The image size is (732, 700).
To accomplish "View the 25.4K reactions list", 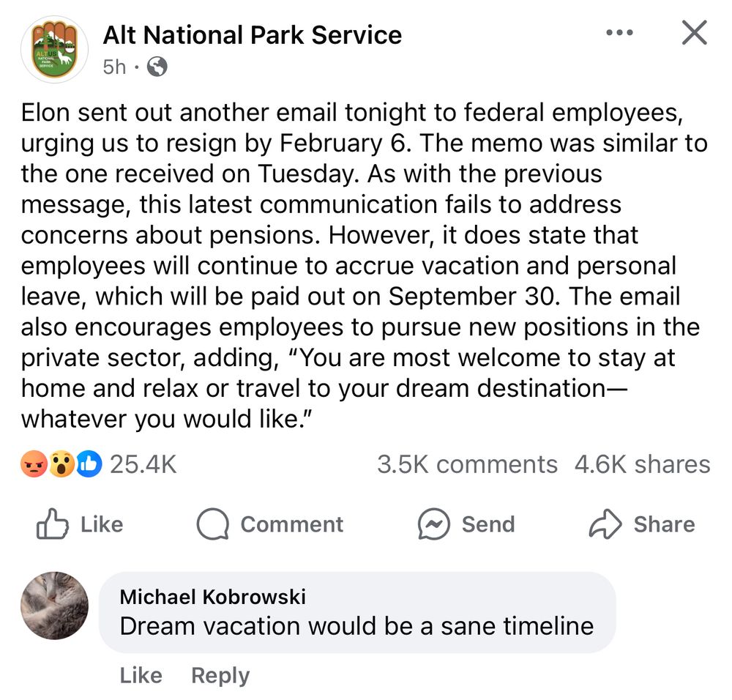I will [143, 465].
